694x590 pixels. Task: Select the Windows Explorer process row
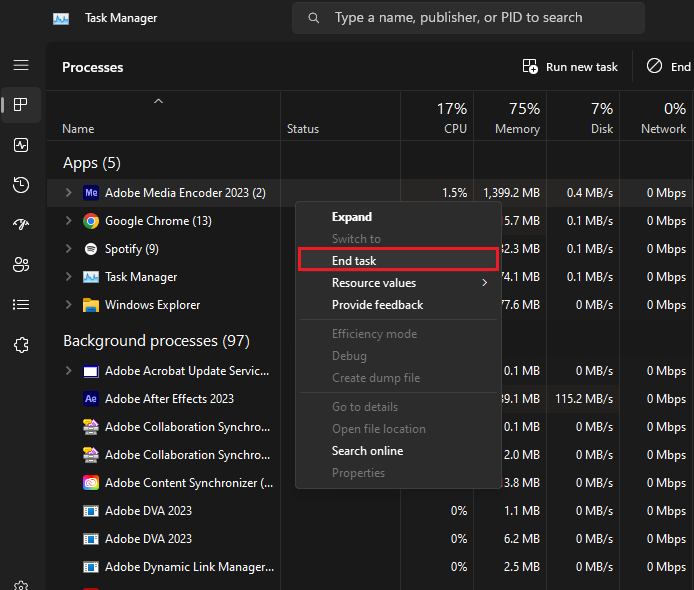[152, 305]
